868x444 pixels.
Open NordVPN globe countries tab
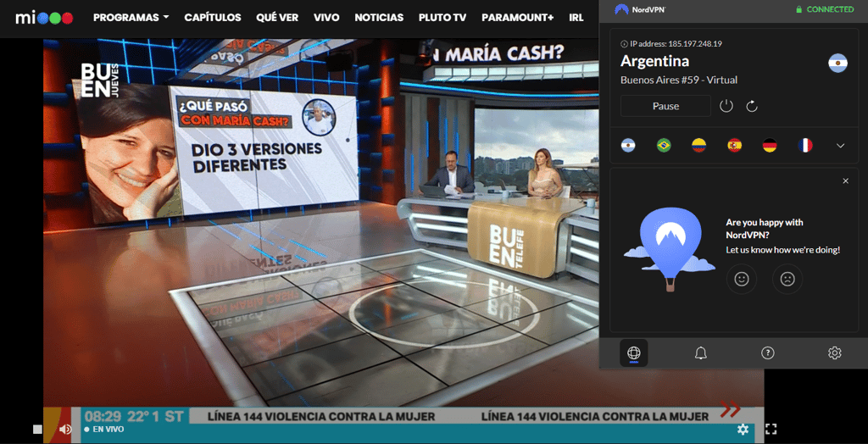(x=634, y=353)
